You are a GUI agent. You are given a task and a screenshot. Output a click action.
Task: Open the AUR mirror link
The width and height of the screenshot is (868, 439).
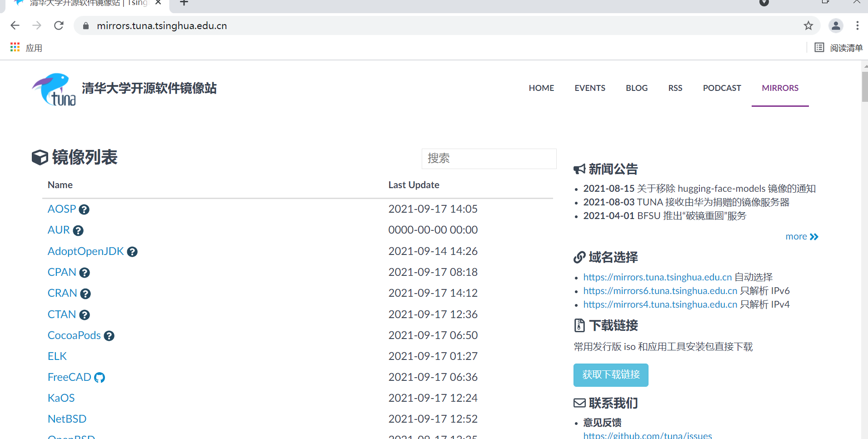(59, 230)
